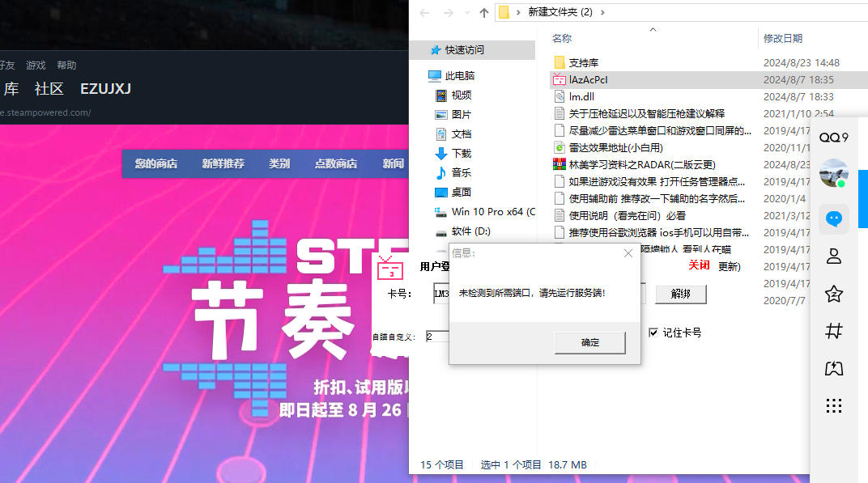Image resolution: width=868 pixels, height=483 pixels.
Task: Click the lAzAcPcl pink app icon in file list
Action: pos(560,79)
